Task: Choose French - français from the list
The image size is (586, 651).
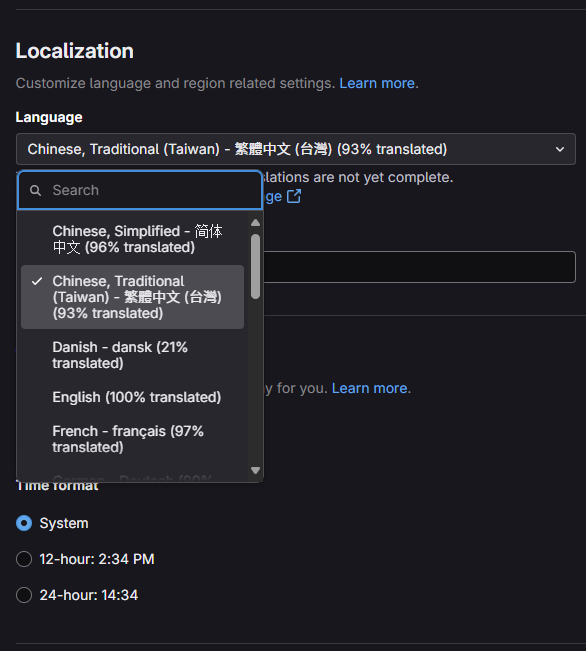Action: point(132,439)
